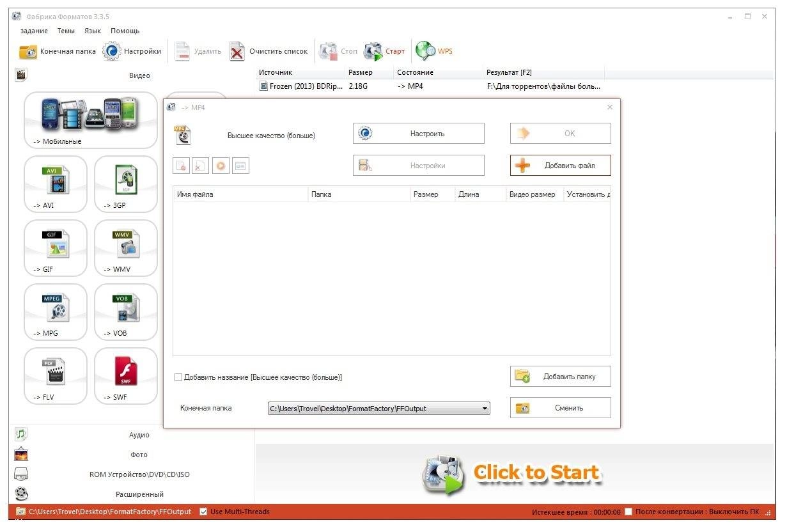Click the Удалить toolbar button
This screenshot has width=787, height=532.
(x=198, y=51)
